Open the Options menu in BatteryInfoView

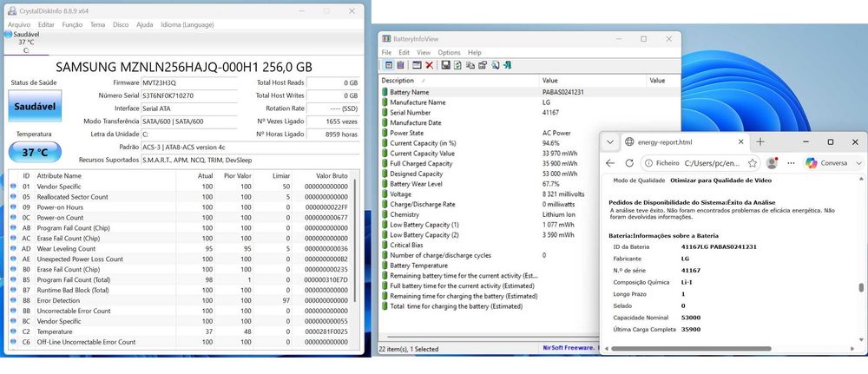[x=449, y=53]
